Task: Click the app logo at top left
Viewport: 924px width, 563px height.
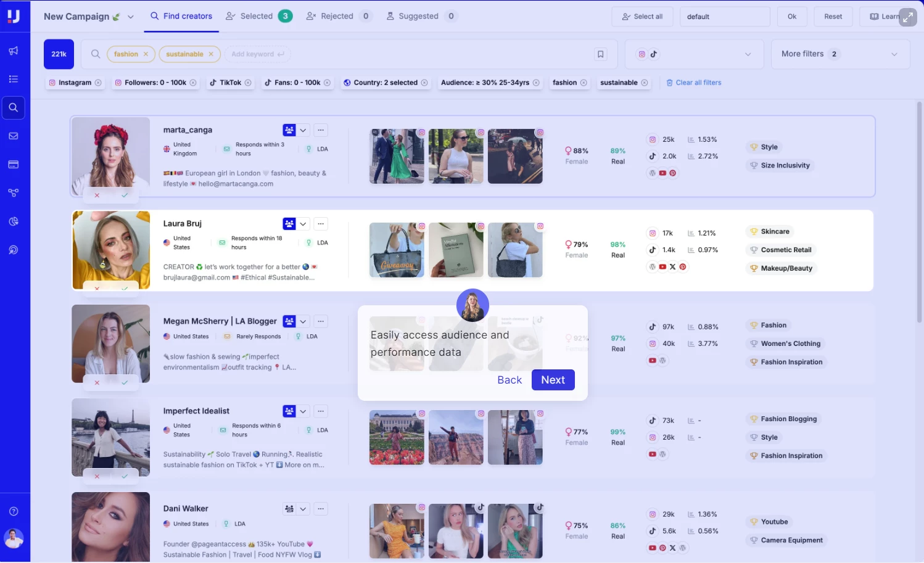Action: point(14,16)
